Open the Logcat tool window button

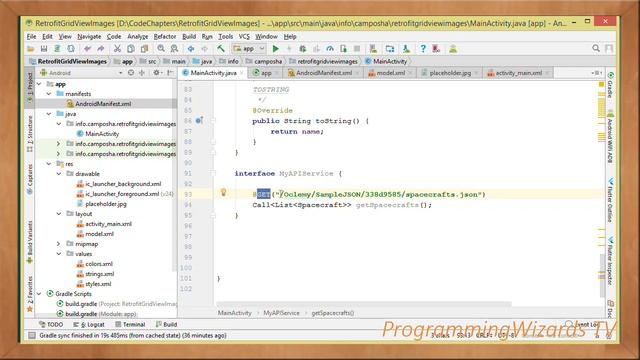(x=89, y=324)
